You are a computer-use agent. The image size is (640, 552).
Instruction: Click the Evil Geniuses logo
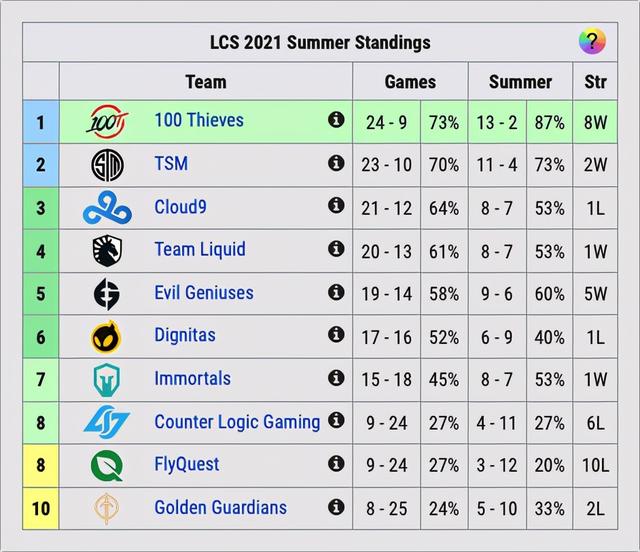pyautogui.click(x=107, y=294)
